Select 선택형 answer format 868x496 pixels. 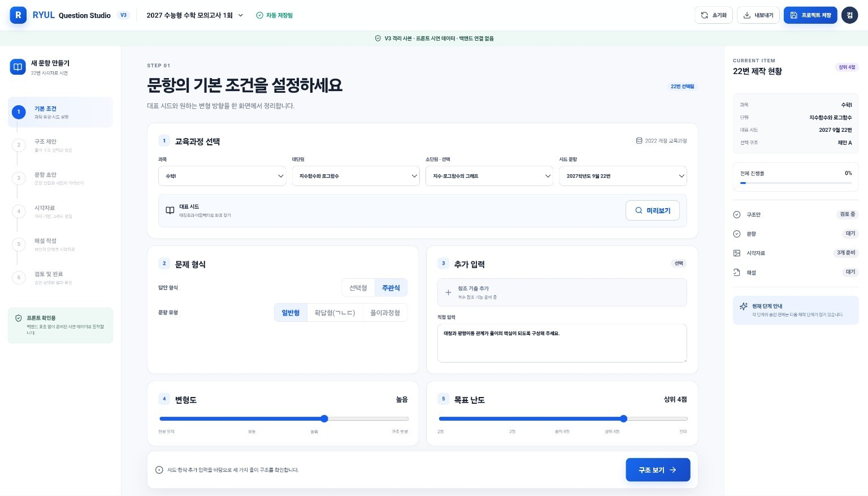click(x=358, y=288)
